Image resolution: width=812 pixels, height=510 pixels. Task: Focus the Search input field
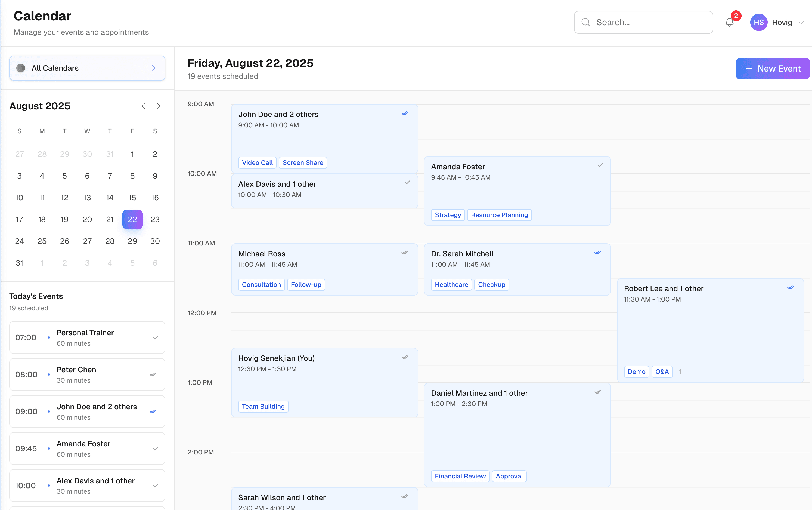[643, 22]
